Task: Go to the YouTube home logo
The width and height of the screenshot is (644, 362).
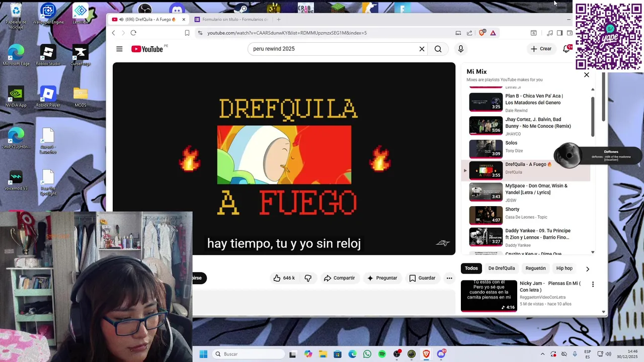Action: click(x=147, y=49)
